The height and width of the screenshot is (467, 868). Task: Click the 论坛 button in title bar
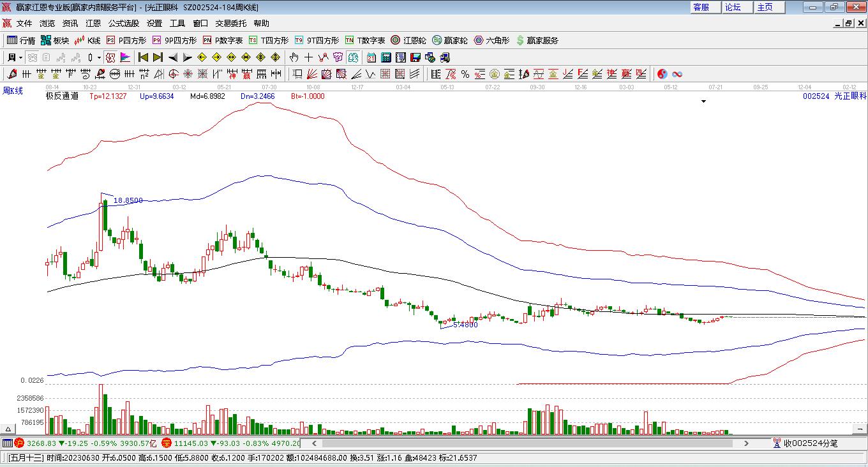click(733, 7)
